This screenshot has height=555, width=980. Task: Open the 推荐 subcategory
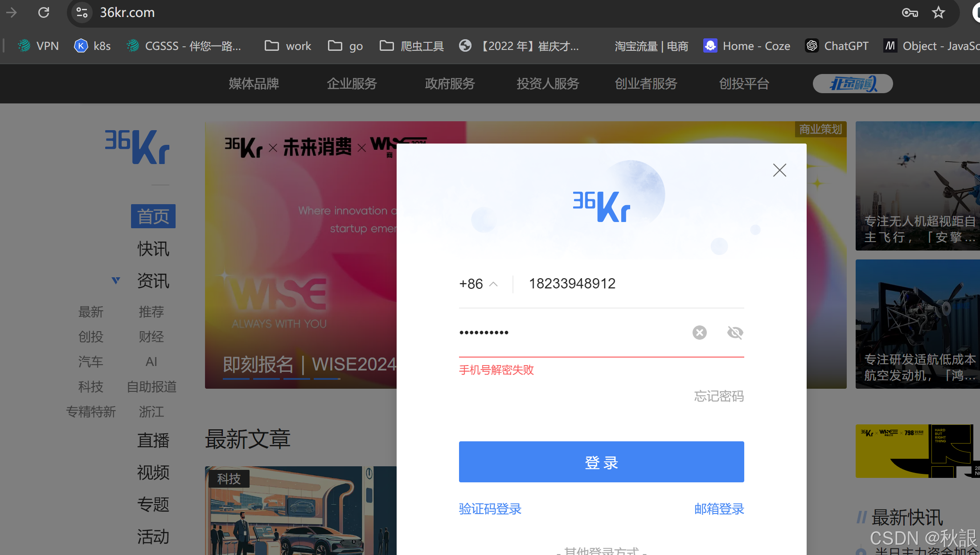pyautogui.click(x=152, y=312)
